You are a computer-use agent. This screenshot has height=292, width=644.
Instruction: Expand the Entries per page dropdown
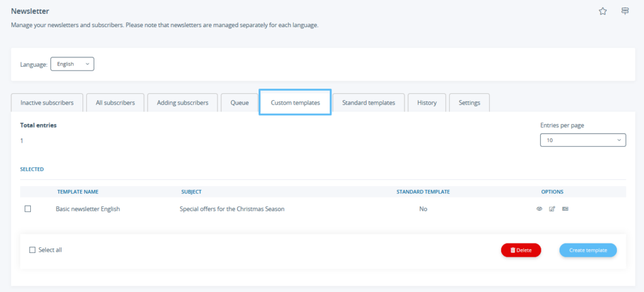click(583, 140)
